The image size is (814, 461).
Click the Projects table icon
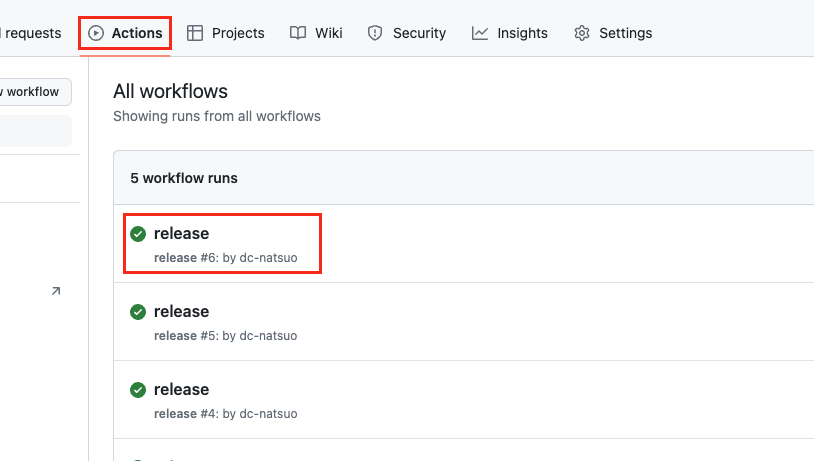pyautogui.click(x=195, y=33)
